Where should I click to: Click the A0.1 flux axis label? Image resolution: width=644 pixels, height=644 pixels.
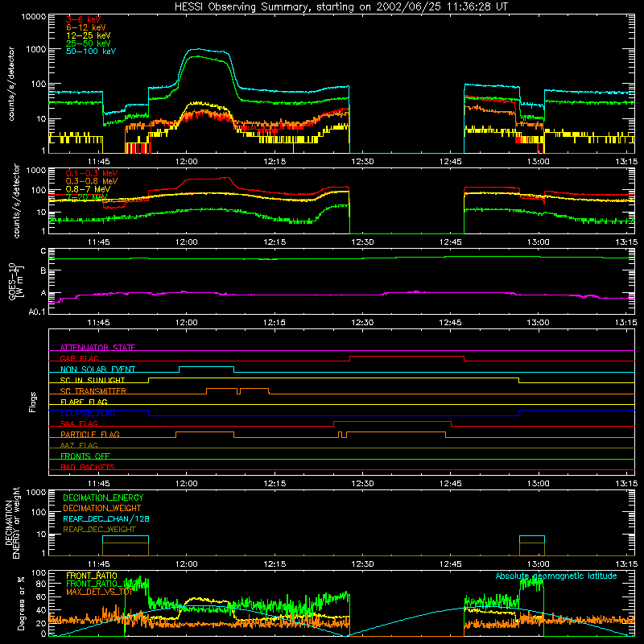(37, 312)
